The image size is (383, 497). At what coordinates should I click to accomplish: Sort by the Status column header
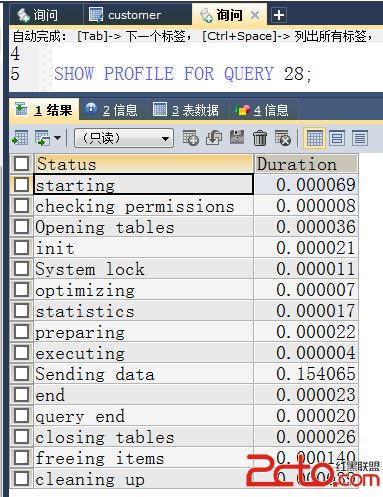(x=144, y=164)
